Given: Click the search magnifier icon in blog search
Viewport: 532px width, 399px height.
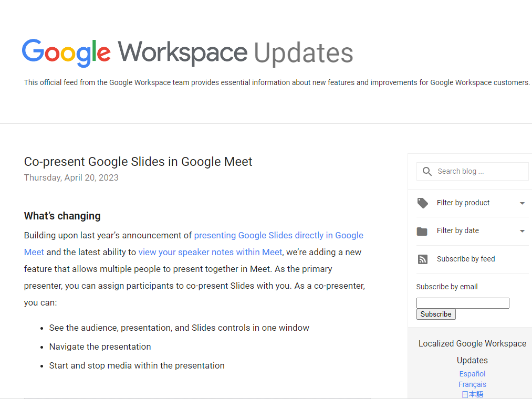Looking at the screenshot, I should [427, 171].
